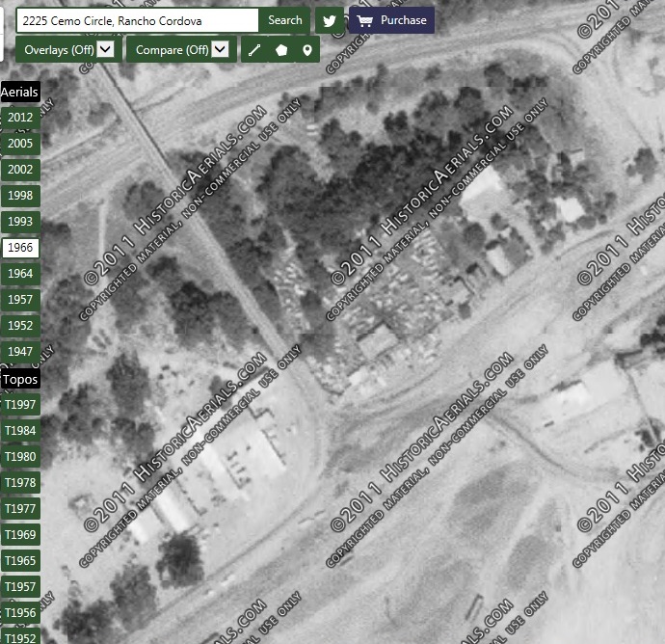
Task: Select the Aerials section header
Action: coord(20,92)
